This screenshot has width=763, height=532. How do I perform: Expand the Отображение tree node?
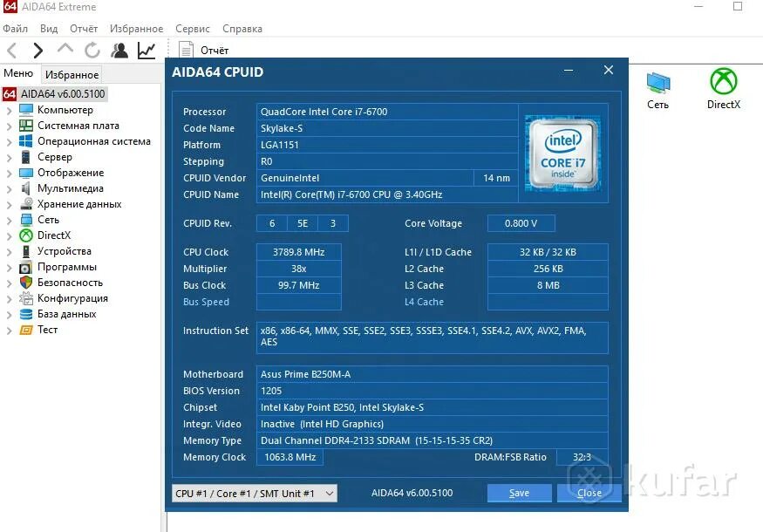click(x=9, y=174)
